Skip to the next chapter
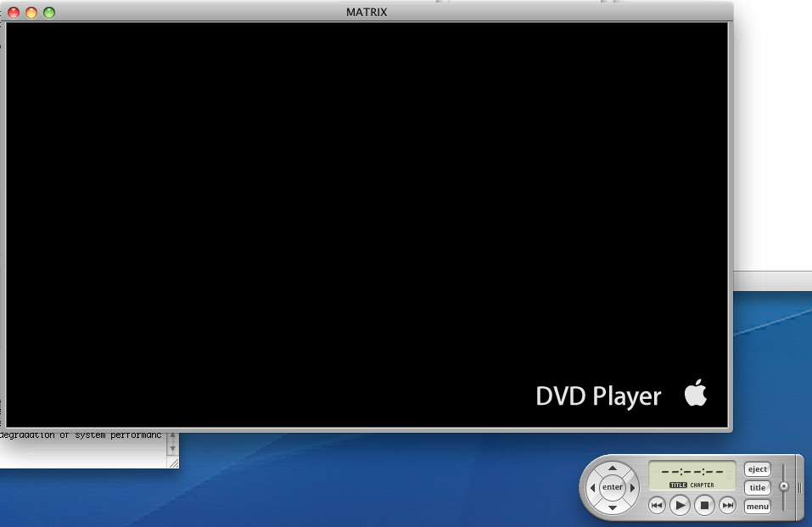The height and width of the screenshot is (527, 812). [x=728, y=505]
